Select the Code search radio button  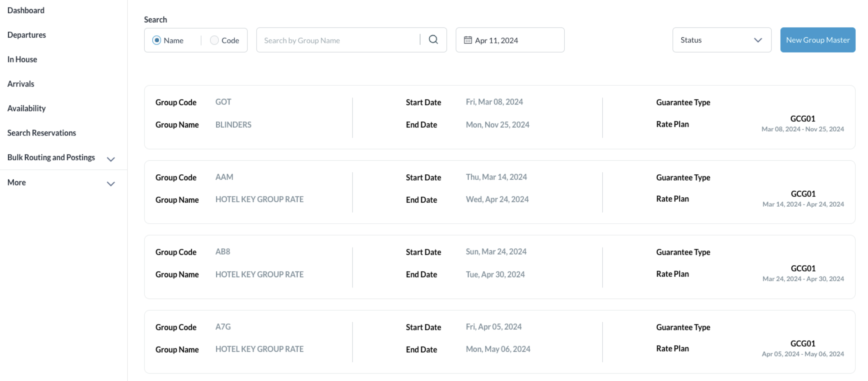214,40
